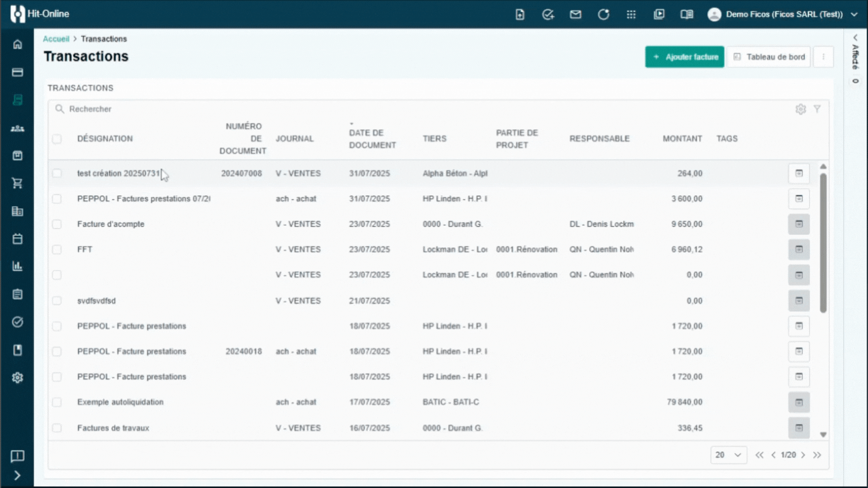Open the Factures de travaux transaction
868x488 pixels.
[113, 428]
